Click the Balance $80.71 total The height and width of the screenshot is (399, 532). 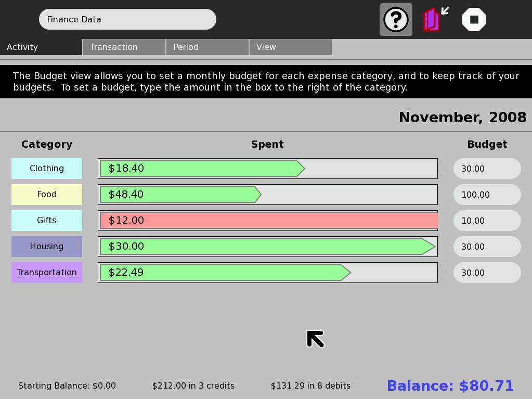[450, 386]
